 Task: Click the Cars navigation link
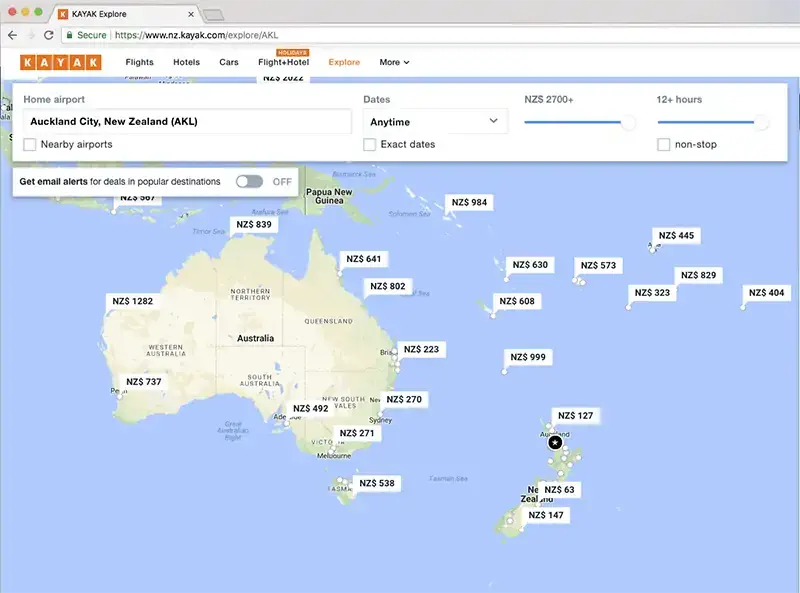[x=229, y=62]
